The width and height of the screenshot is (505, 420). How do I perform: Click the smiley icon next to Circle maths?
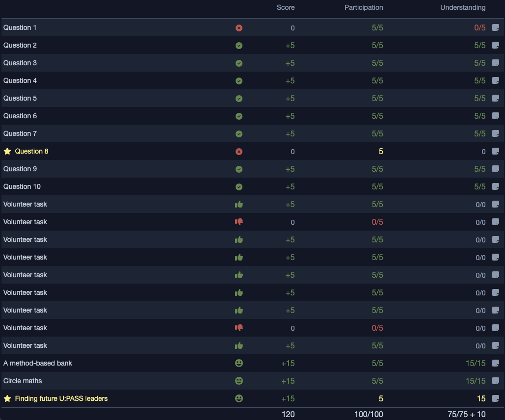(239, 381)
